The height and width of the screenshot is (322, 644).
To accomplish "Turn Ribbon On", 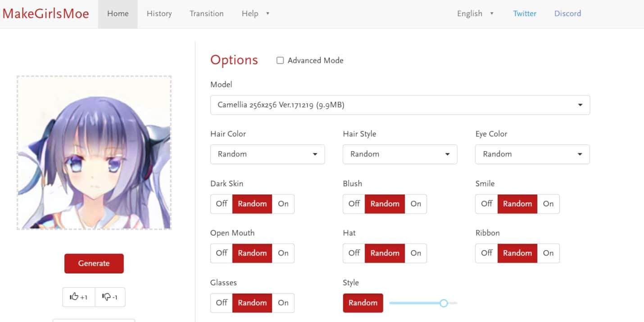I will pyautogui.click(x=548, y=253).
